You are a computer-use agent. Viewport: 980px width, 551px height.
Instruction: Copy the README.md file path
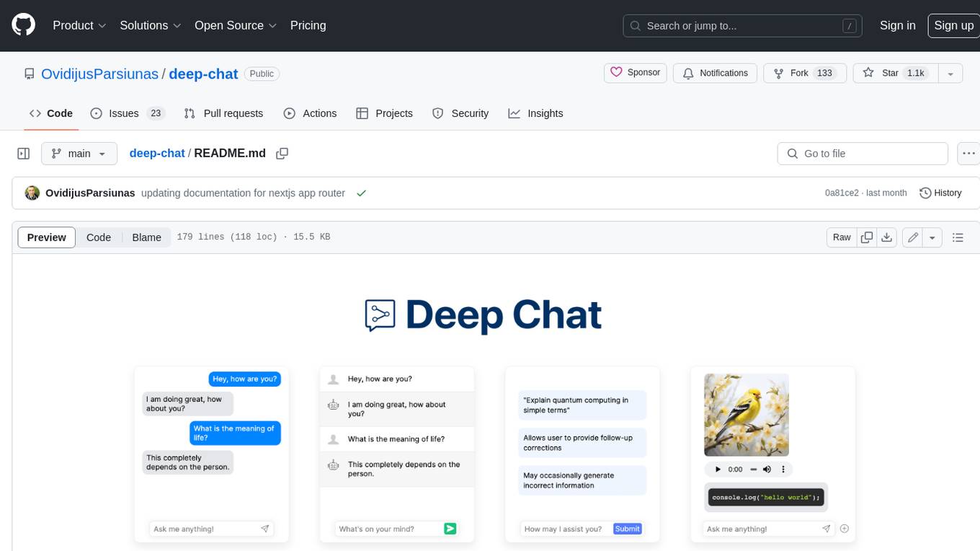(282, 153)
